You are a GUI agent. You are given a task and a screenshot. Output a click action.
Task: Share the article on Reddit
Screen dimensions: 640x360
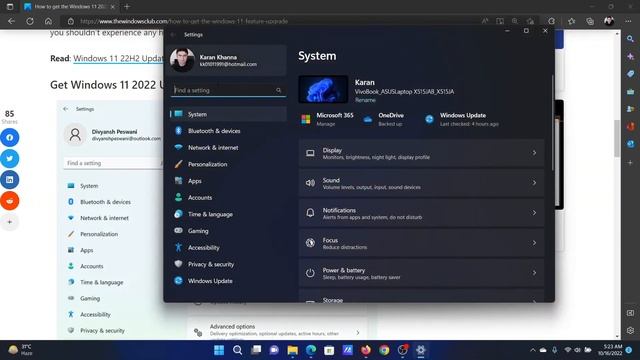9,201
